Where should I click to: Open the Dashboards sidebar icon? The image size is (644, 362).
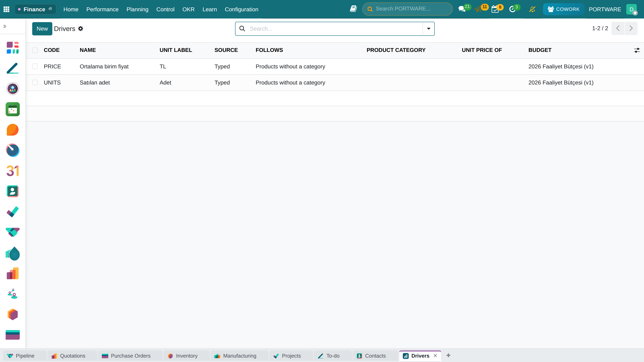(12, 47)
